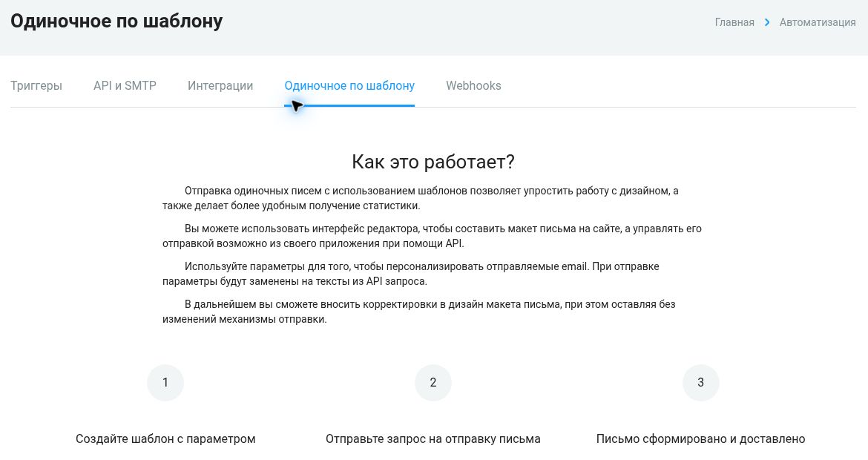Click the step 1 circle
Viewport: 868px width, 460px height.
click(x=165, y=383)
